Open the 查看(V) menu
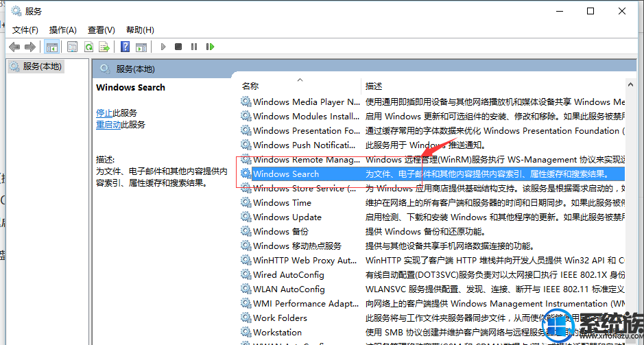Viewport: 644px width, 345px height. tap(101, 30)
